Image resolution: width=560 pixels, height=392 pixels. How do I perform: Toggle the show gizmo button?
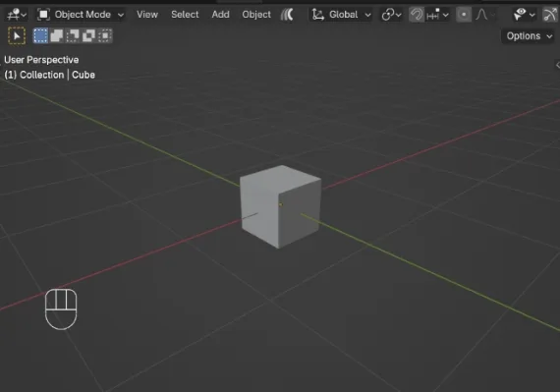[x=549, y=15]
